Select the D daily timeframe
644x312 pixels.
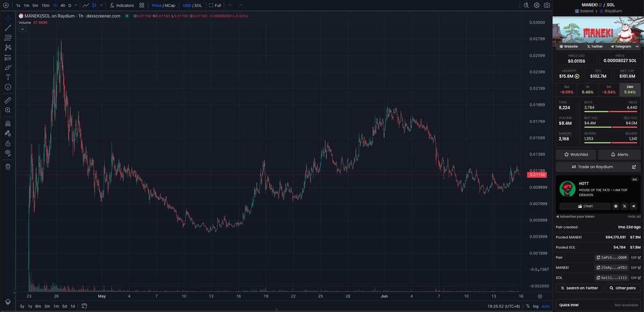[69, 5]
